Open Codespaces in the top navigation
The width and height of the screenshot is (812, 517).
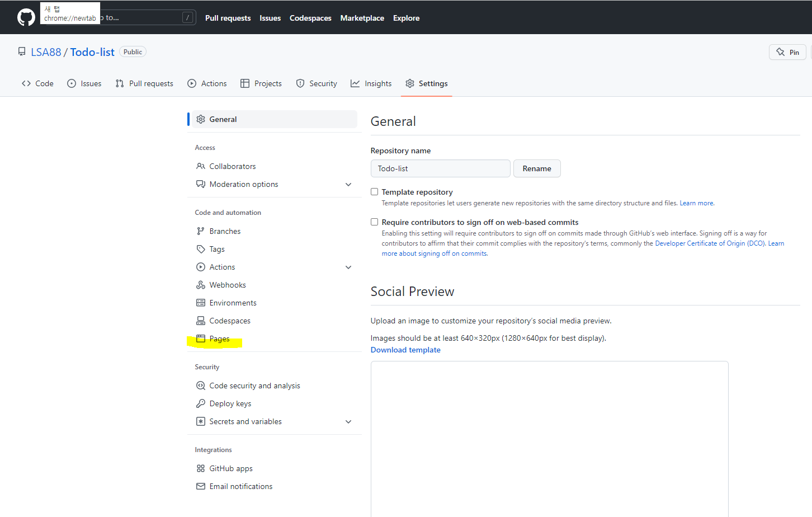[310, 18]
